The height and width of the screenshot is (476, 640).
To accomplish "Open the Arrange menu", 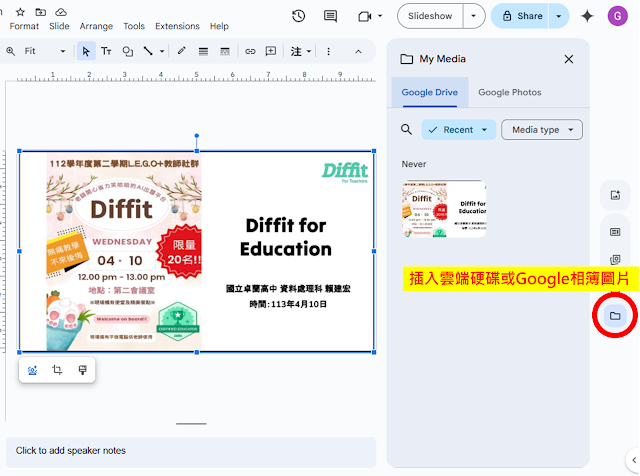I will pyautogui.click(x=96, y=26).
